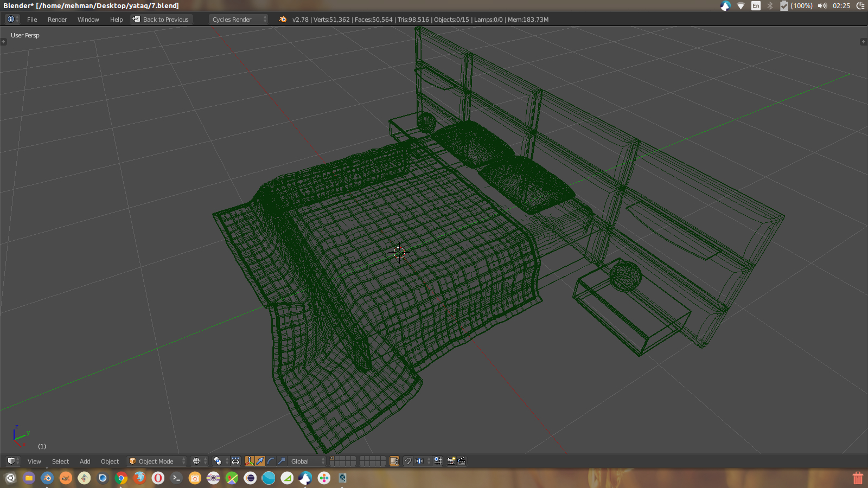This screenshot has width=868, height=488.
Task: Click the OpenGL render animation clapboard icon
Action: [461, 461]
